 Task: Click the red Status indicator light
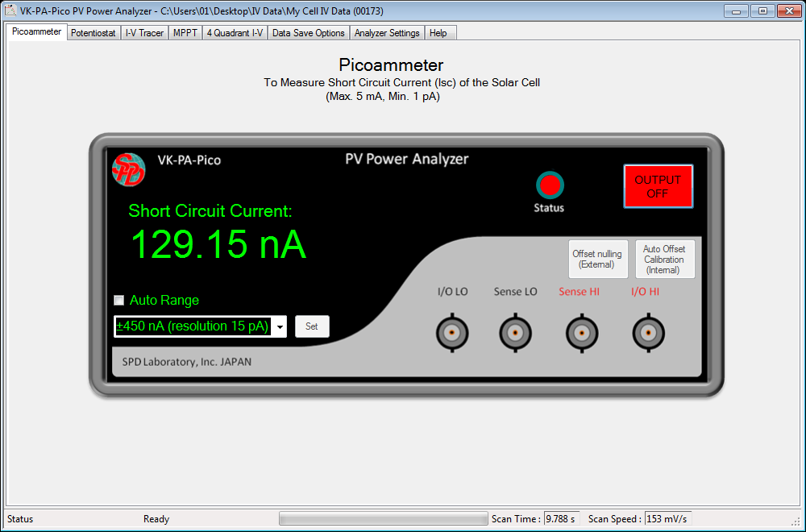pos(550,185)
